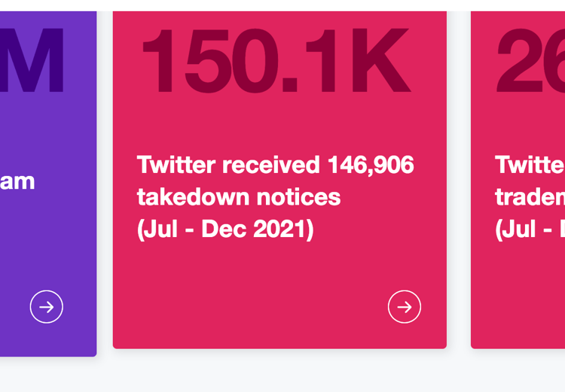The image size is (565, 392).
Task: Click the 'Twitter received 146,906' heading line
Action: tap(275, 165)
